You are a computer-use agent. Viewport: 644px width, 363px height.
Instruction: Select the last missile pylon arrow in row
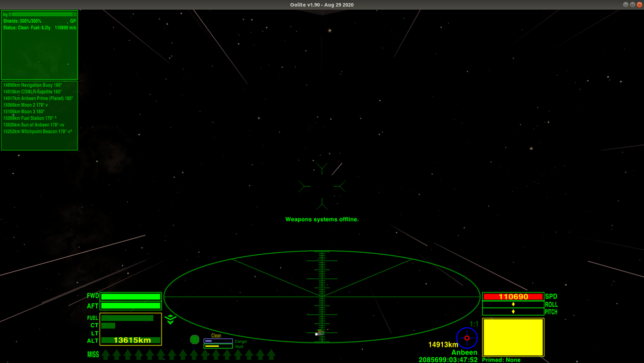point(271,354)
